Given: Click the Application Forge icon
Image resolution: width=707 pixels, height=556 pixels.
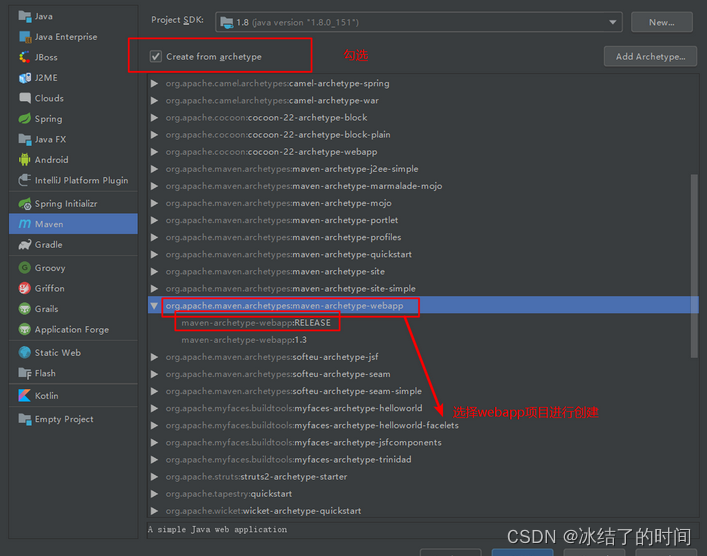Looking at the screenshot, I should [25, 329].
